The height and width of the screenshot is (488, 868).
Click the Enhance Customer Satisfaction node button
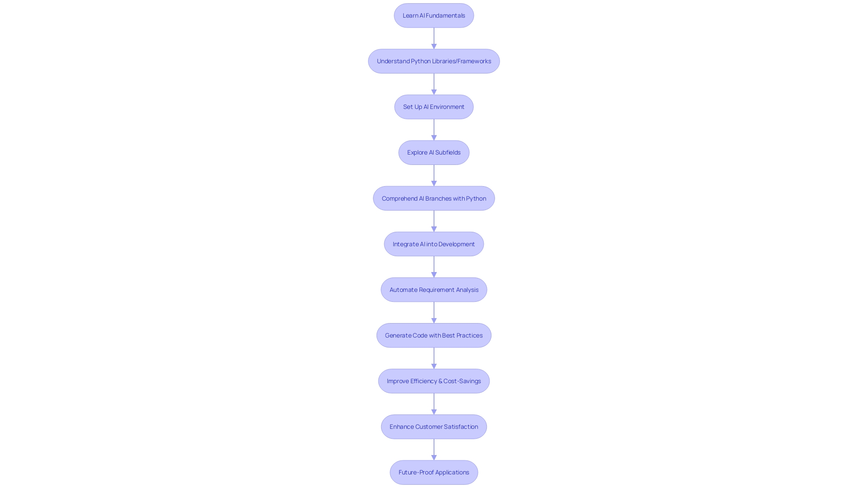(x=434, y=427)
